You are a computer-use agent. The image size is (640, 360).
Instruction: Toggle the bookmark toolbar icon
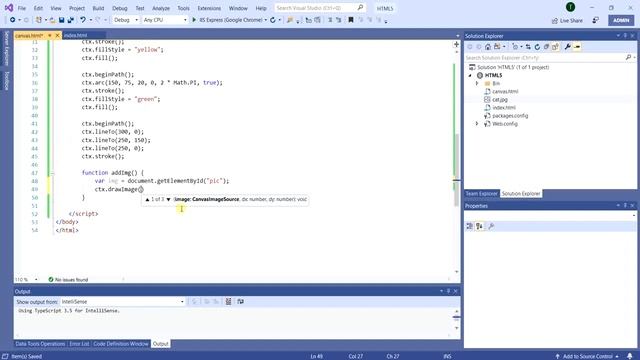[x=351, y=20]
